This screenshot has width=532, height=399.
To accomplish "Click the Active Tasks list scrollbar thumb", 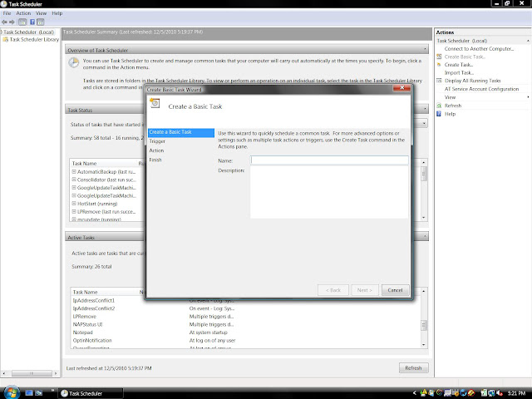I will 424,325.
